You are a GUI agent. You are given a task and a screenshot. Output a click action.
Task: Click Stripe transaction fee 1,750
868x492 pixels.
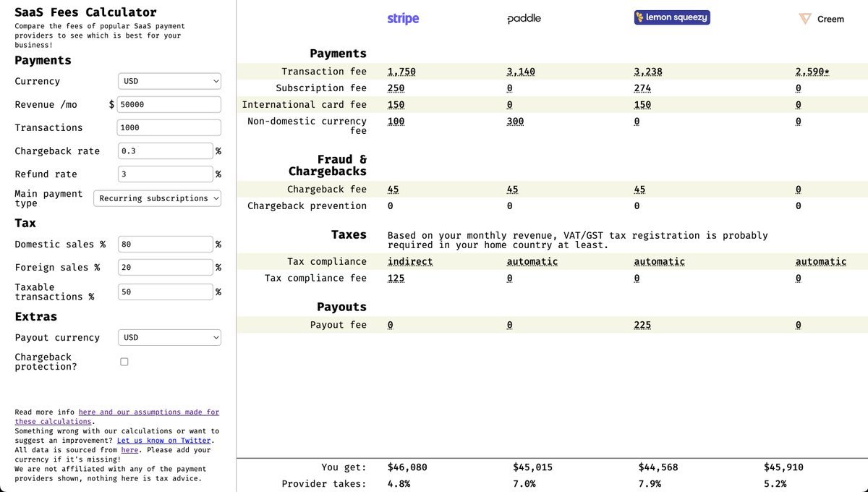[x=401, y=72]
